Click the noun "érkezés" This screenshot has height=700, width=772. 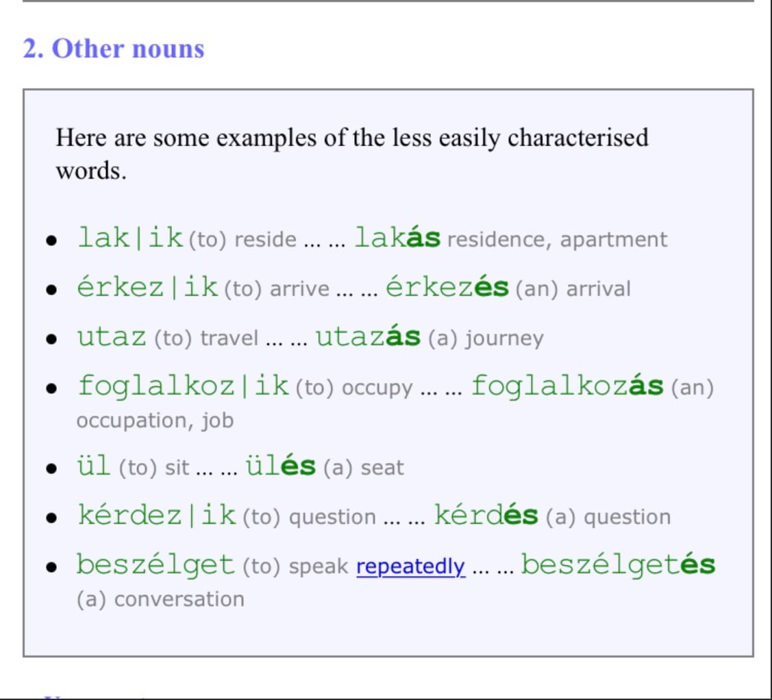point(447,287)
